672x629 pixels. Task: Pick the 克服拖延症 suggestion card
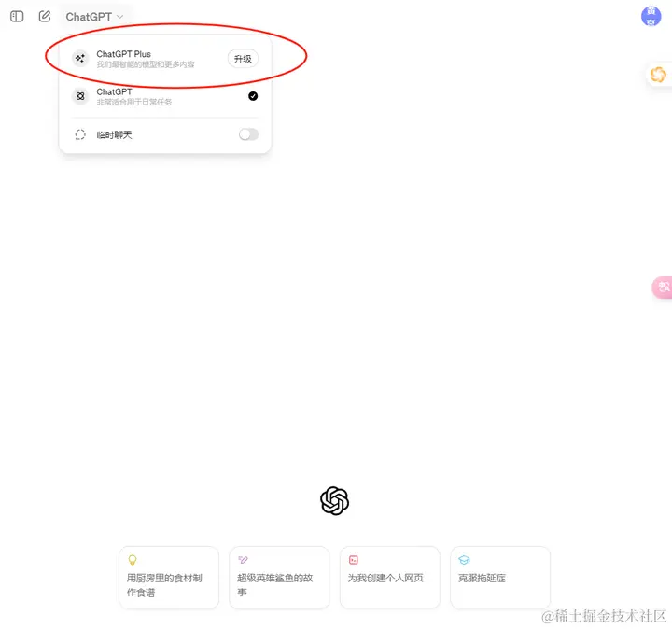[500, 578]
